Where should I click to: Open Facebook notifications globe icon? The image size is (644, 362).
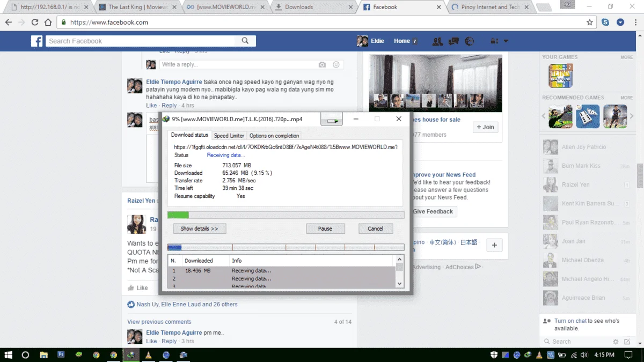[470, 41]
